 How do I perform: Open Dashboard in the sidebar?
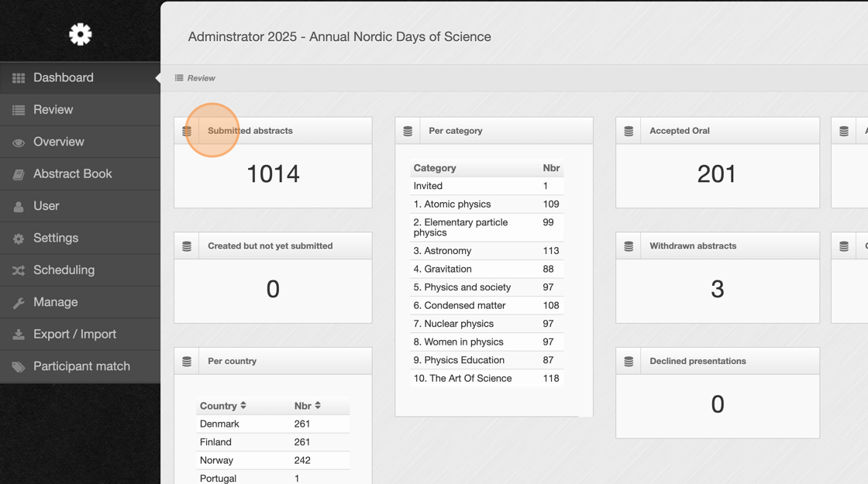81,78
